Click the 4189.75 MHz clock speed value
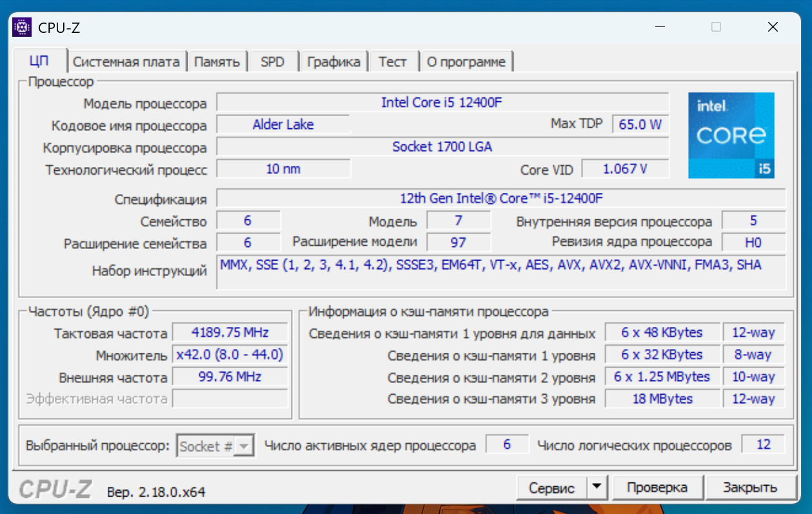Viewport: 812px width, 514px height. (230, 333)
